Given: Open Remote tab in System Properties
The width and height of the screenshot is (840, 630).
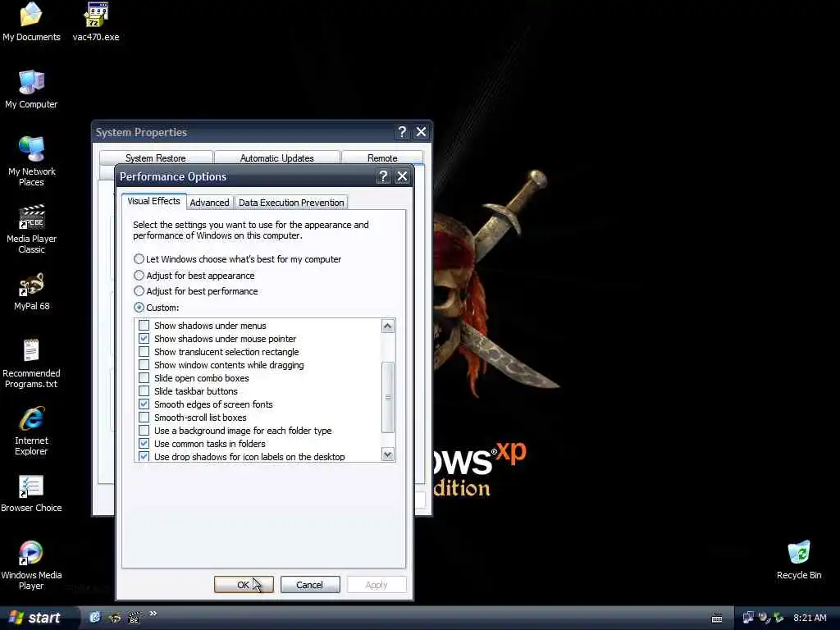Looking at the screenshot, I should (382, 158).
